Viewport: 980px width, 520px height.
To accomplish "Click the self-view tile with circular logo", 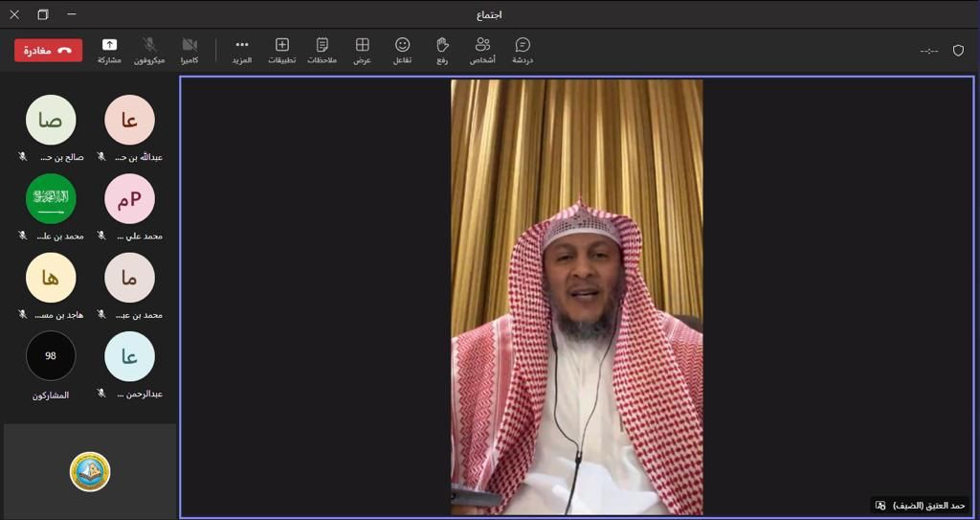I will pos(90,471).
